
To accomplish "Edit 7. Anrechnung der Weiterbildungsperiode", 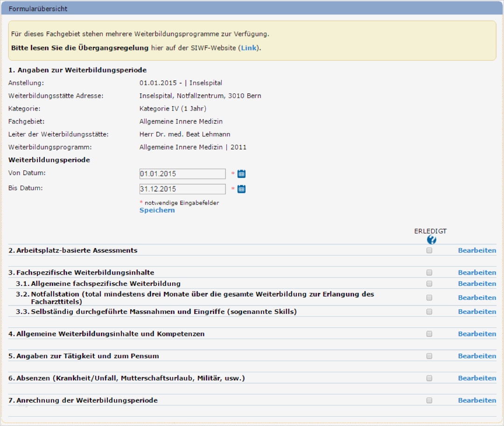I will (477, 400).
